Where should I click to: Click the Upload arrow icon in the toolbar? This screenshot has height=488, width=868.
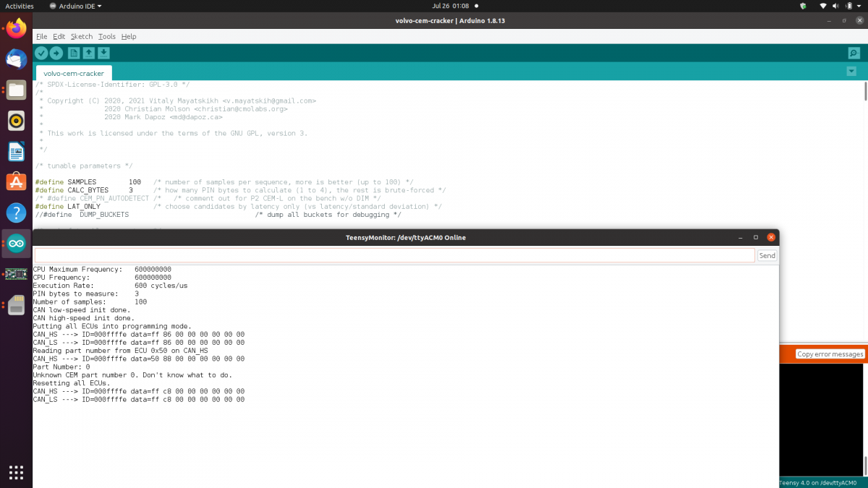coord(56,53)
